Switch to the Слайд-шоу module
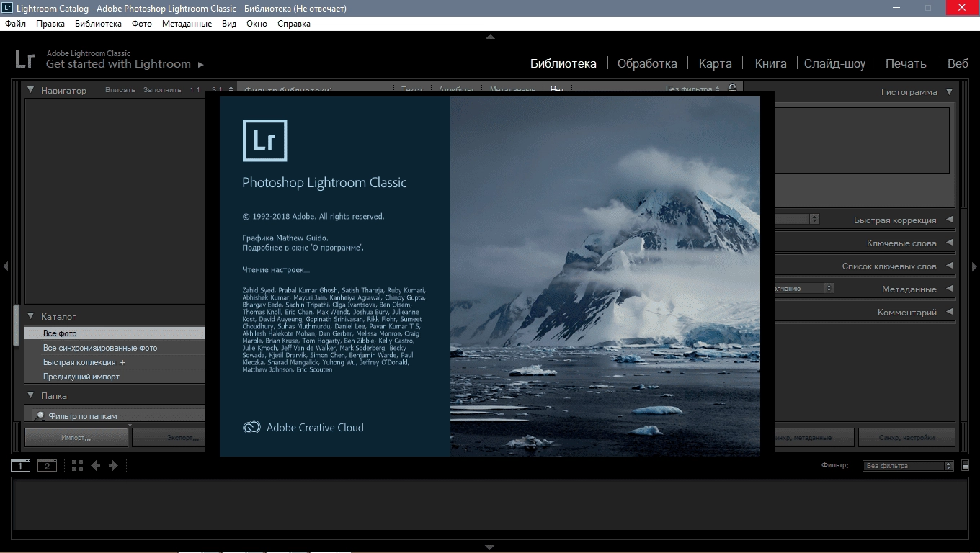This screenshot has width=980, height=553. [834, 63]
